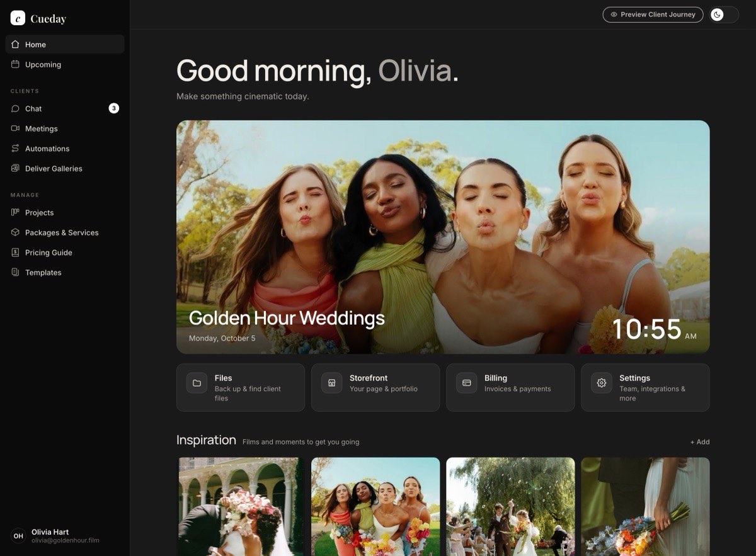The image size is (756, 556).
Task: Click the Storefront shop icon
Action: [332, 383]
